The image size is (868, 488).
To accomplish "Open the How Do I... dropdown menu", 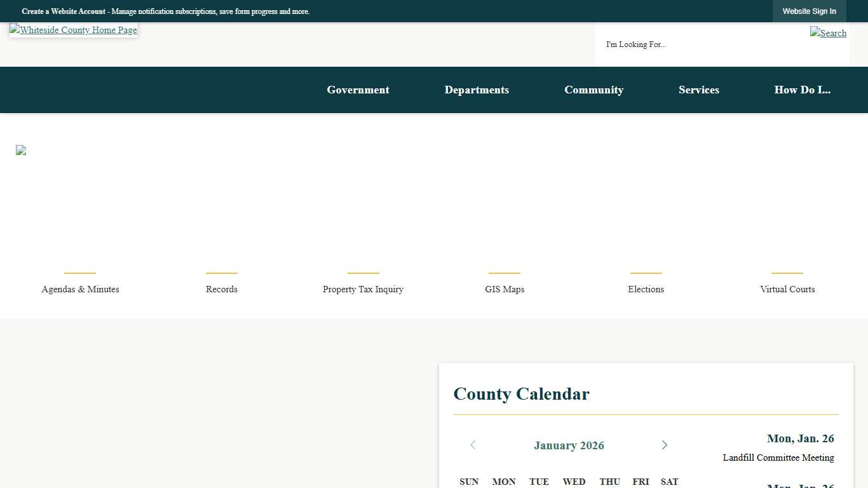I will point(803,90).
